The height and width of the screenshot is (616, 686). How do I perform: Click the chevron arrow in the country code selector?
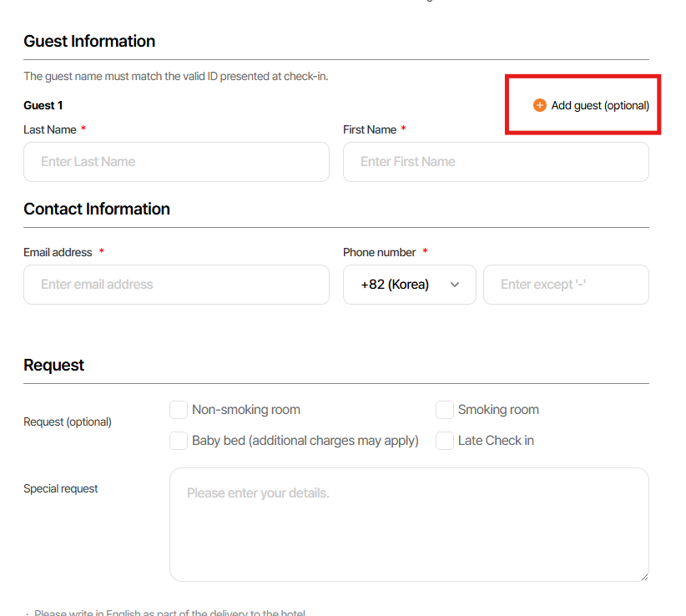(455, 285)
